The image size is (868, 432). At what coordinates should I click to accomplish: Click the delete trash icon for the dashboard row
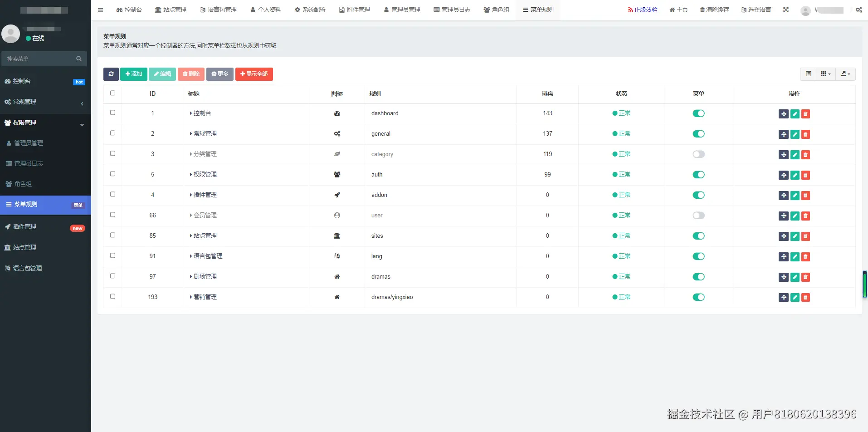(x=805, y=114)
